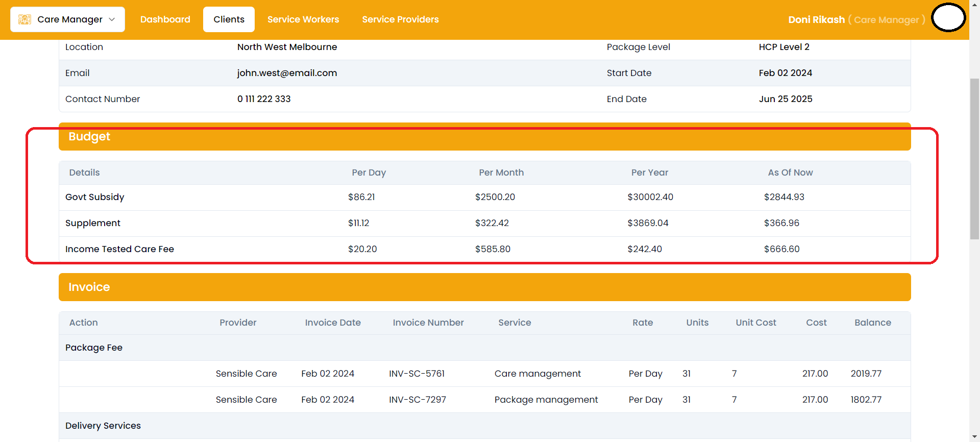Click the scrollbar down arrow

coord(974,437)
